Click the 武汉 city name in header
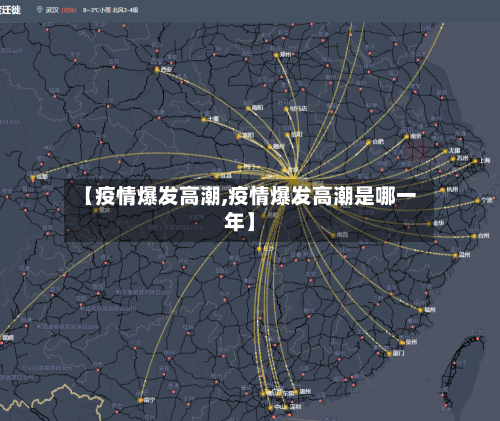Viewport: 500px width, 421px height. pos(52,10)
